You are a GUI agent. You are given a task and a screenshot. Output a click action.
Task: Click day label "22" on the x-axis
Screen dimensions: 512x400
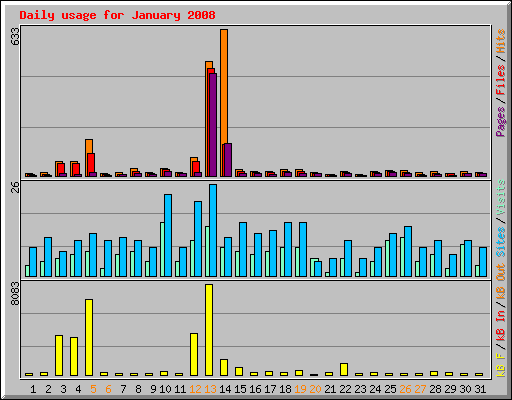(345, 389)
